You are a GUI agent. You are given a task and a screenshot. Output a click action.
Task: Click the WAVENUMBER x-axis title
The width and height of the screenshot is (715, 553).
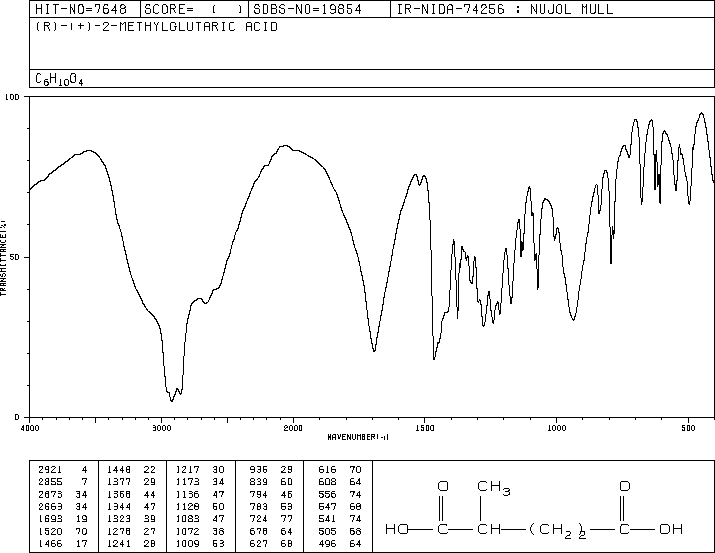pyautogui.click(x=358, y=437)
